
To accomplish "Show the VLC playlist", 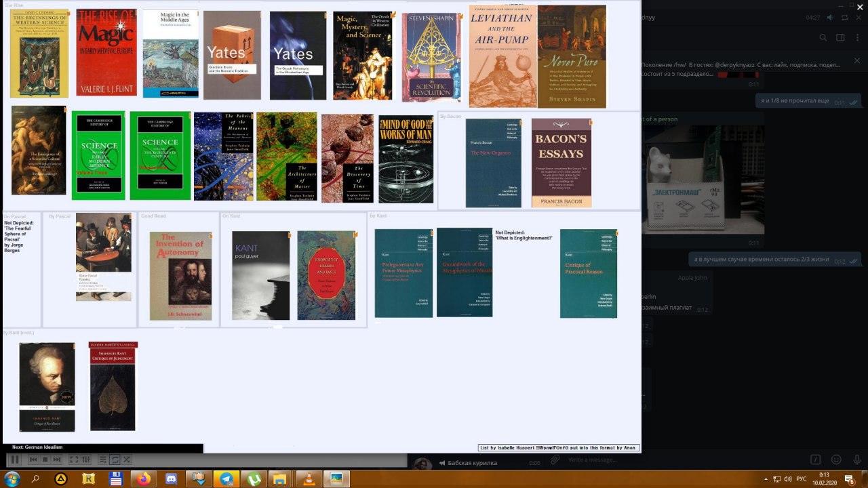I will coord(103,460).
